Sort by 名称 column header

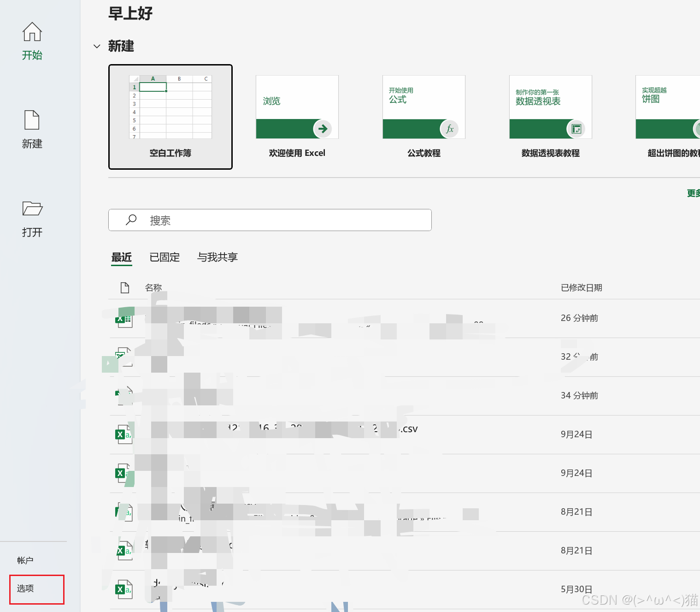pyautogui.click(x=153, y=288)
